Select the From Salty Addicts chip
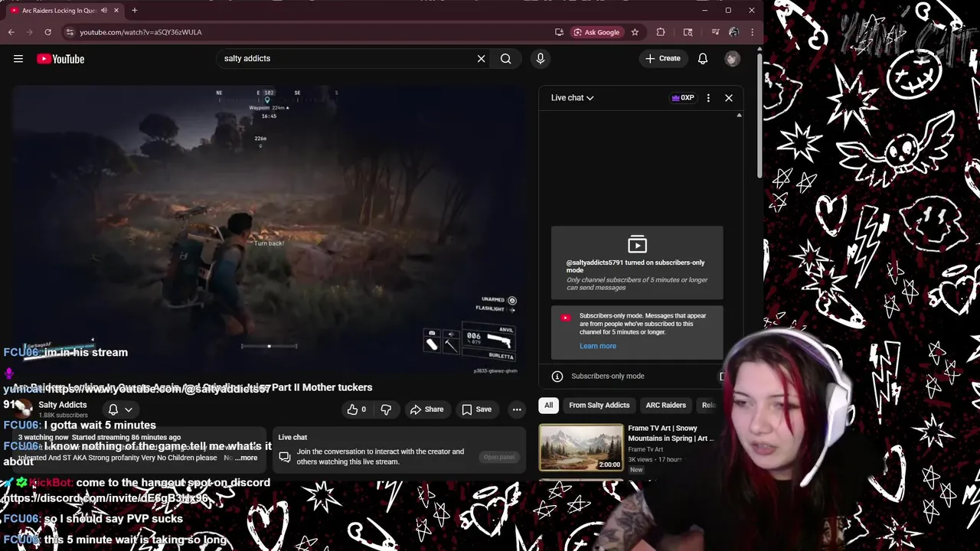This screenshot has width=980, height=551. [599, 405]
